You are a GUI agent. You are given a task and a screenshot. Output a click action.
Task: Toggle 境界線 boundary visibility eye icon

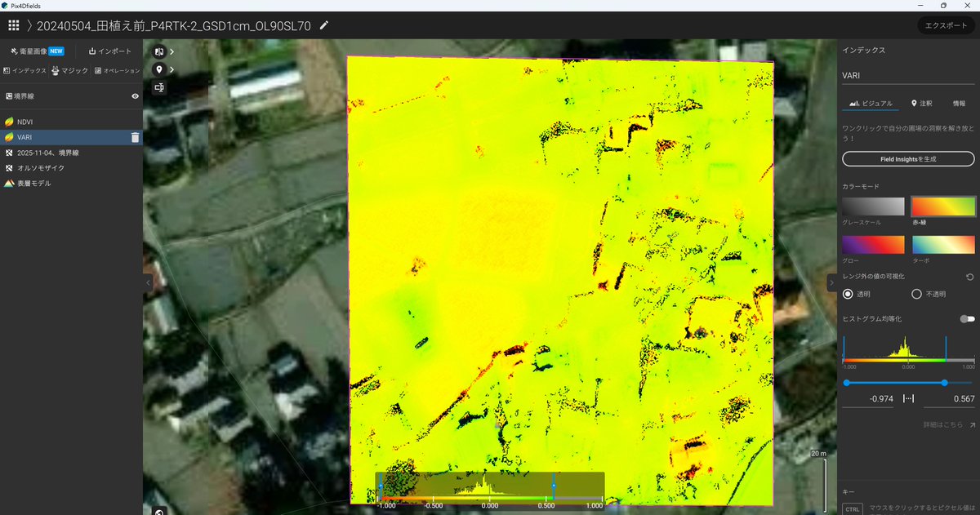pyautogui.click(x=135, y=95)
